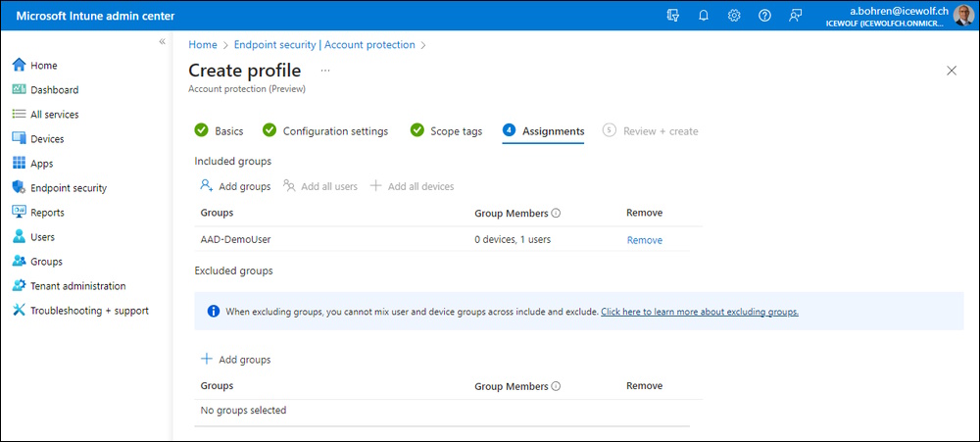Click Endpoint security | Account protection breadcrumb

click(324, 45)
